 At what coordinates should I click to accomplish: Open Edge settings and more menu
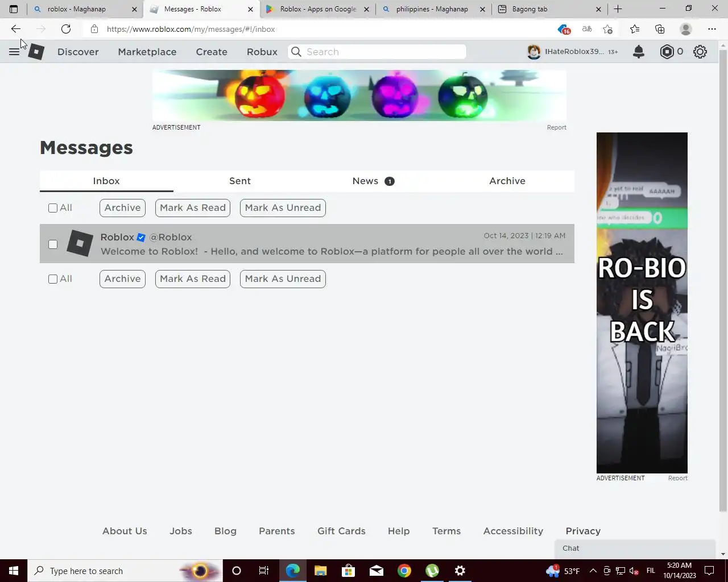tap(712, 29)
